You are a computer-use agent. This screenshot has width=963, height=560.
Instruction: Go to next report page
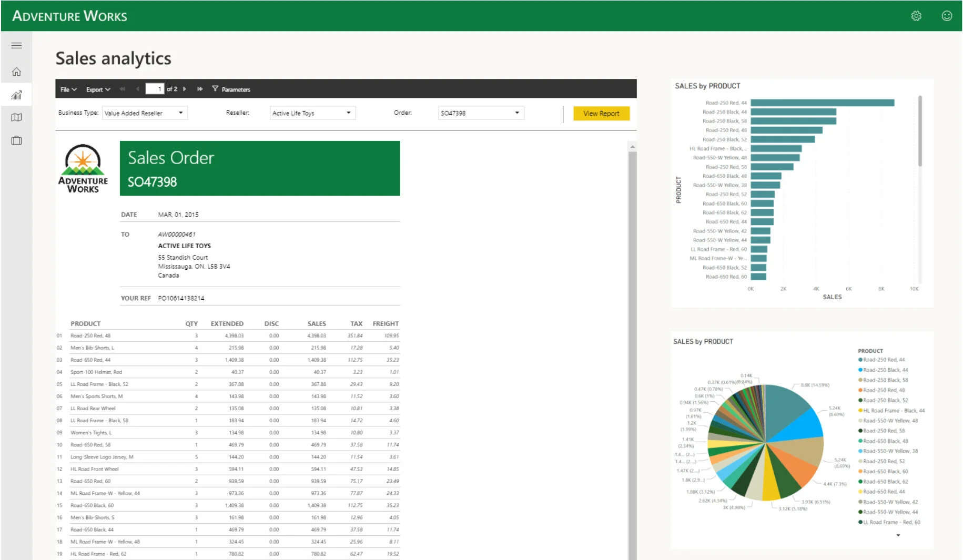pos(184,89)
